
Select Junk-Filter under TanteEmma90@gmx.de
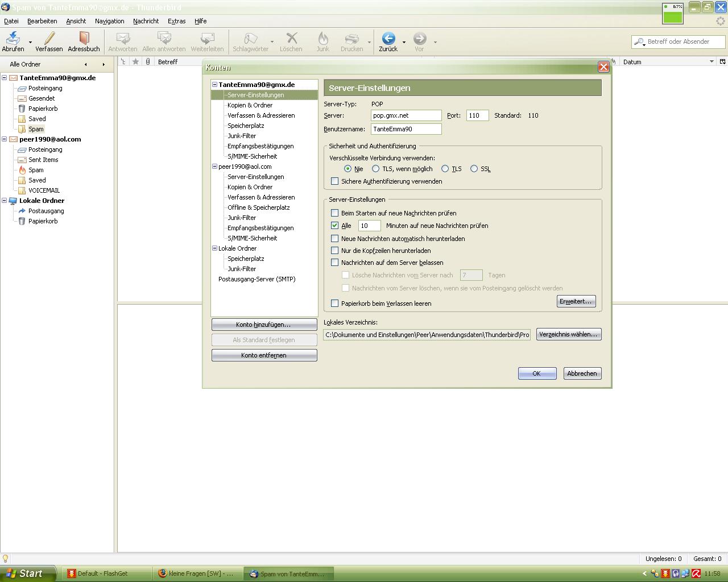pyautogui.click(x=242, y=136)
